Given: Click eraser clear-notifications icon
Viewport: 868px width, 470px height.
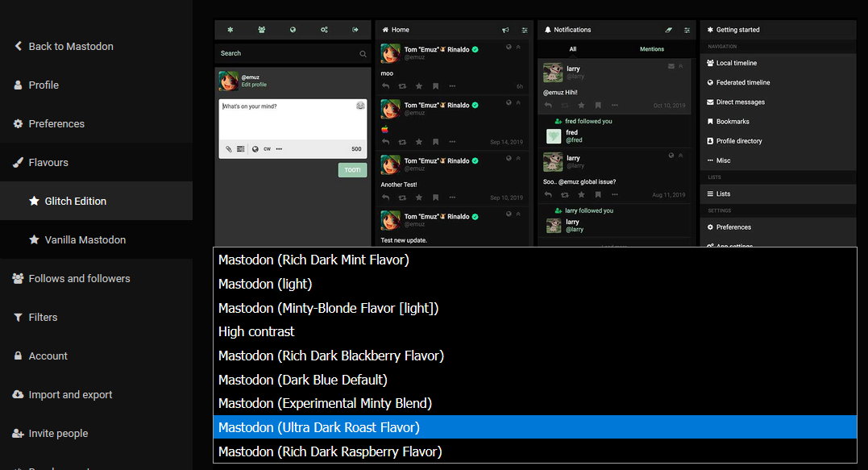Looking at the screenshot, I should click(669, 30).
